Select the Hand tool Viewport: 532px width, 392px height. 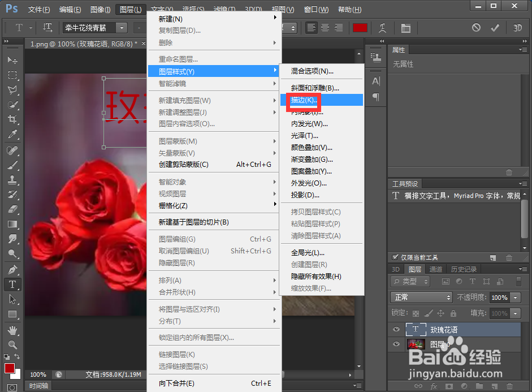click(12, 330)
